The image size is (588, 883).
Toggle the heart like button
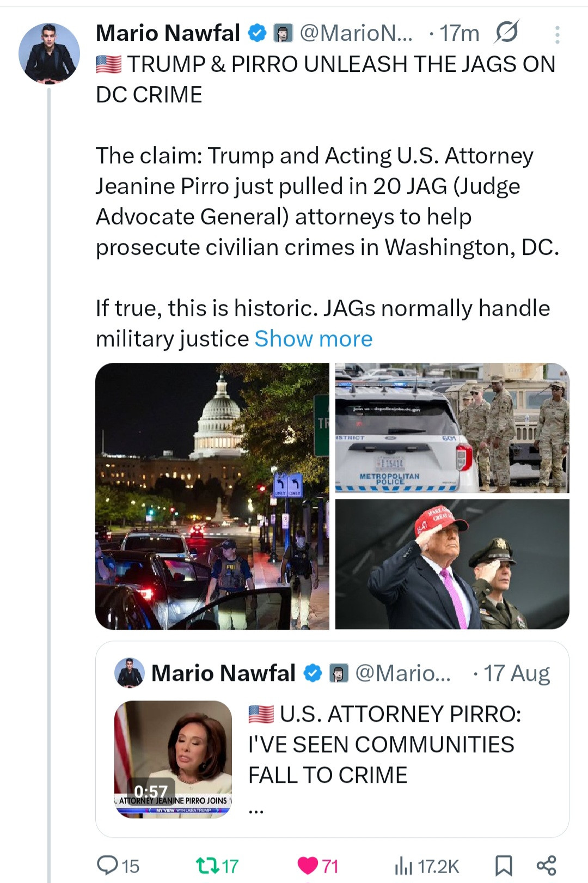(x=308, y=865)
